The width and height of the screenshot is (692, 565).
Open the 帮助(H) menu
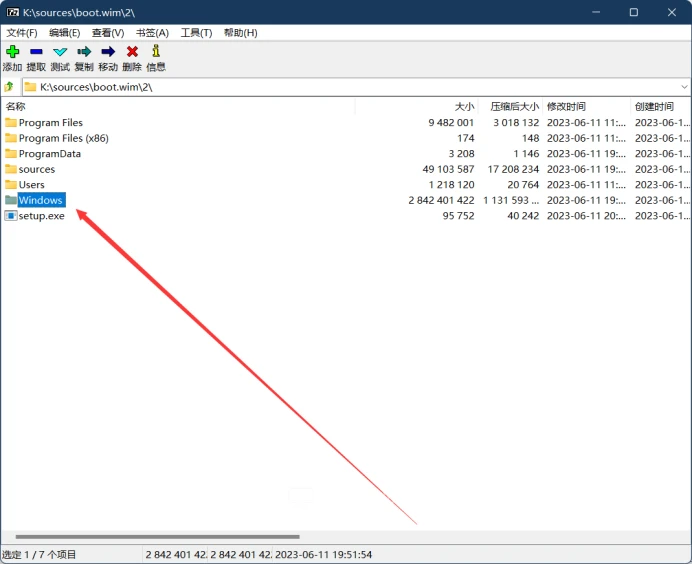point(241,33)
